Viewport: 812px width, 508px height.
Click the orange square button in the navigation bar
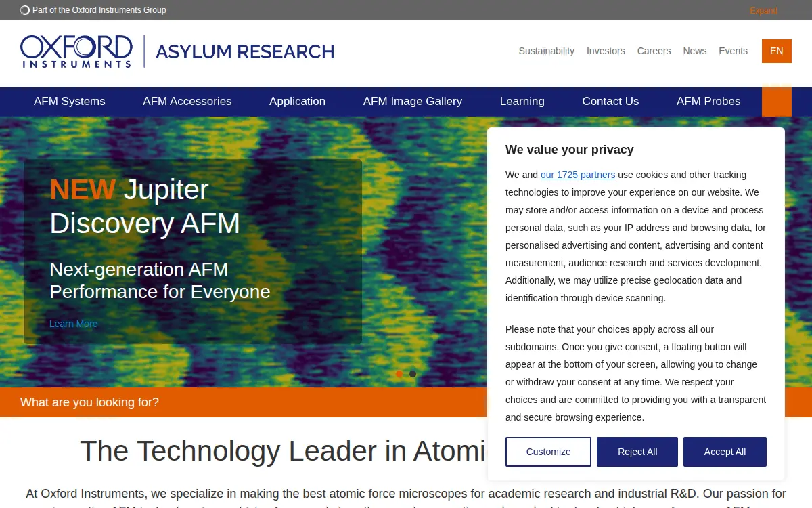[x=777, y=101]
